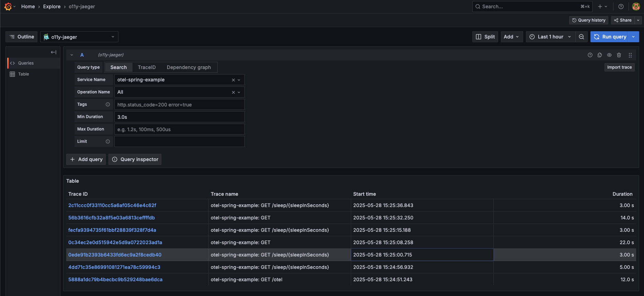Toggle query A visibility eye icon
The height and width of the screenshot is (296, 644).
click(609, 55)
